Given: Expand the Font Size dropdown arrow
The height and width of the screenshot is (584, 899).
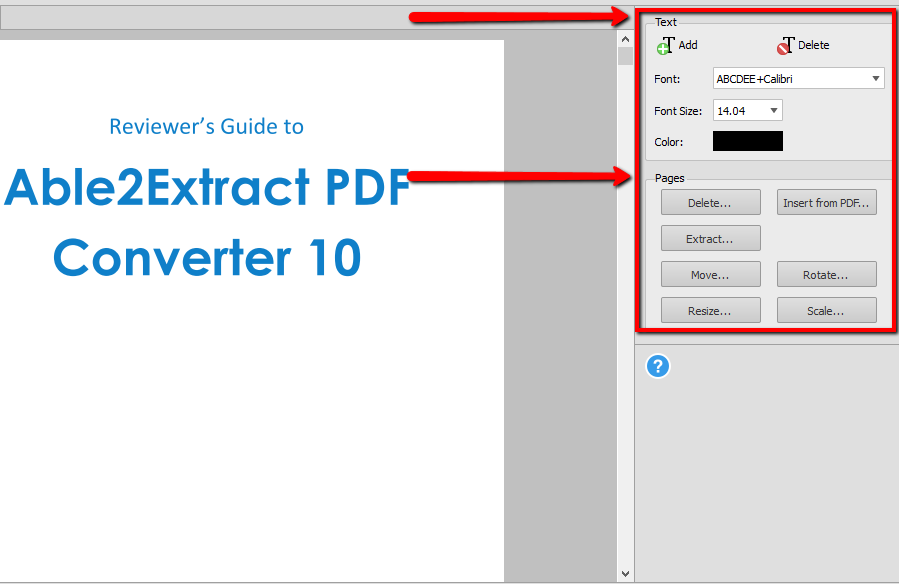Looking at the screenshot, I should (773, 111).
